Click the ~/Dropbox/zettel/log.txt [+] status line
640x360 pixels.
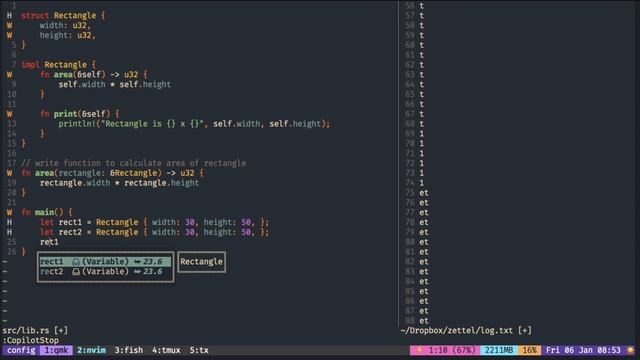pyautogui.click(x=466, y=330)
